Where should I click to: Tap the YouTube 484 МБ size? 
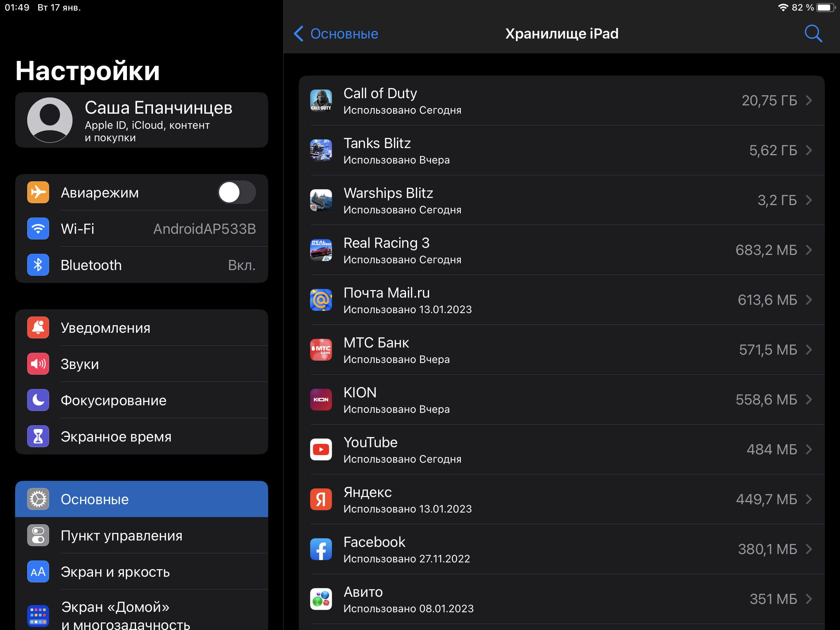pyautogui.click(x=772, y=449)
